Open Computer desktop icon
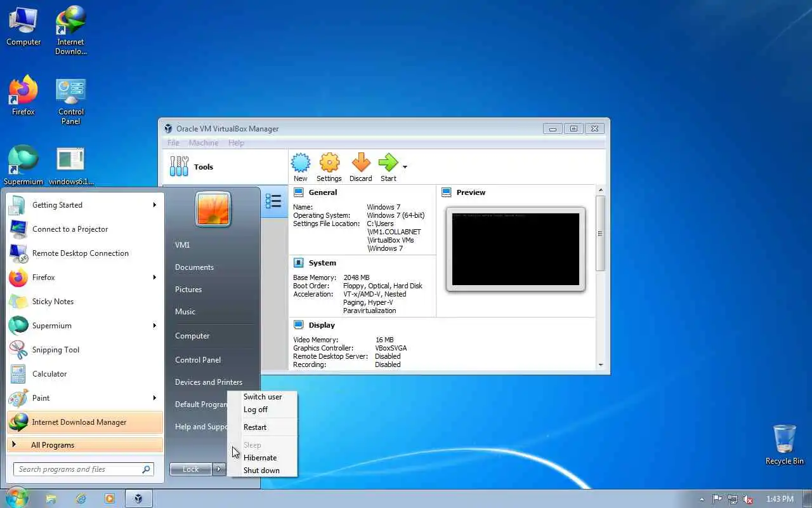 click(x=23, y=27)
